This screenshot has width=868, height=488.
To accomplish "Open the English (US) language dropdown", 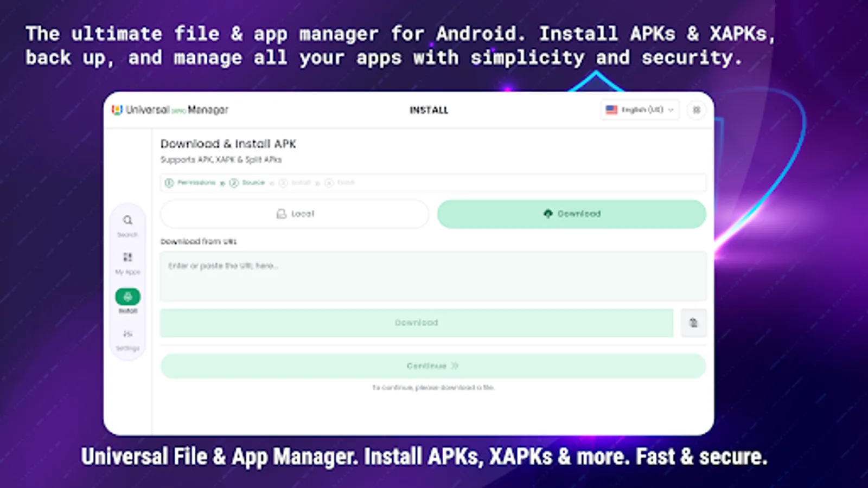I will tap(640, 110).
